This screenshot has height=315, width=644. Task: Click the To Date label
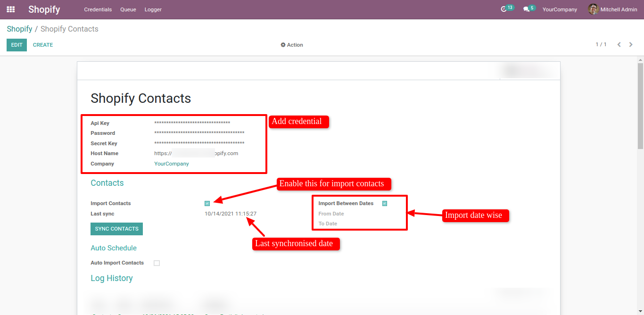(328, 224)
